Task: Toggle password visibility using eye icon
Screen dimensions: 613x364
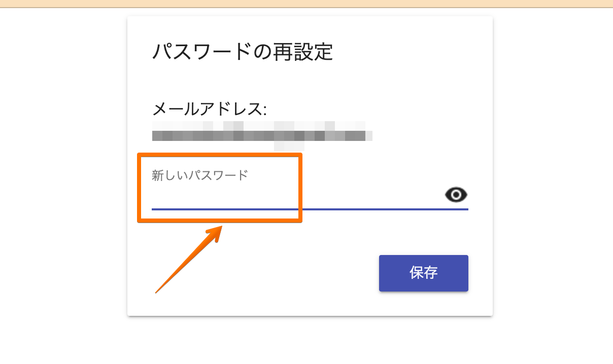Action: click(456, 195)
